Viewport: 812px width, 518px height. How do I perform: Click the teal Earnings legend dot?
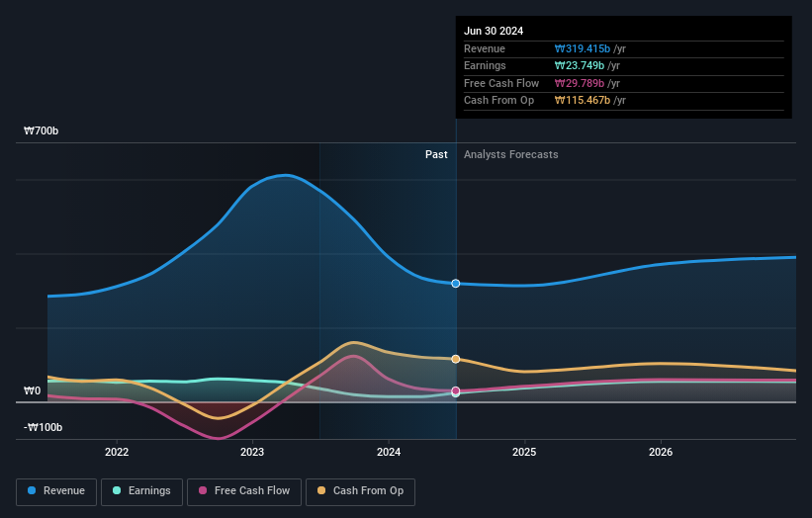(117, 490)
